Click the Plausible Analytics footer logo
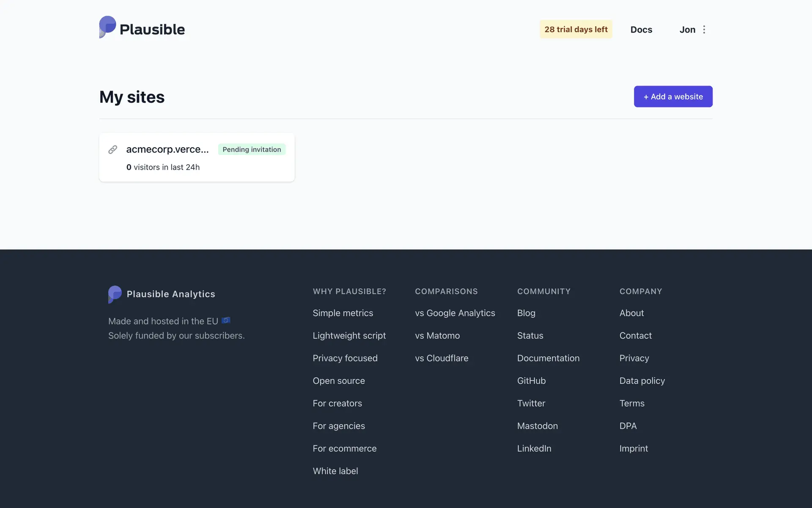The height and width of the screenshot is (508, 812). [x=162, y=294]
